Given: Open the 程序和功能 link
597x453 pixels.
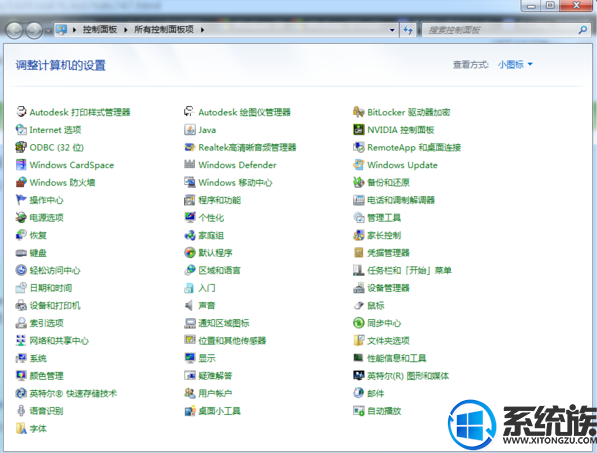Looking at the screenshot, I should [220, 200].
